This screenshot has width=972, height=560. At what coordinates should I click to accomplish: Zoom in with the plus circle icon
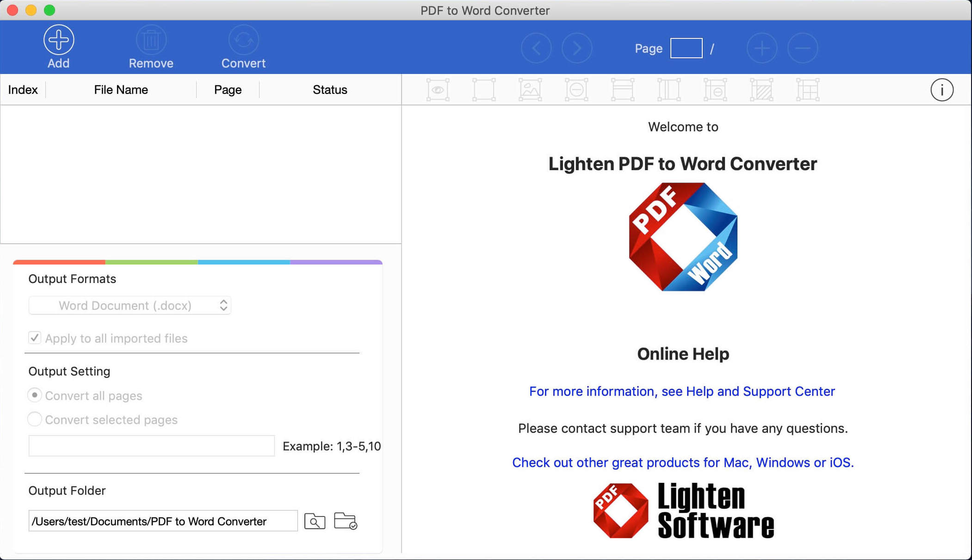[762, 48]
